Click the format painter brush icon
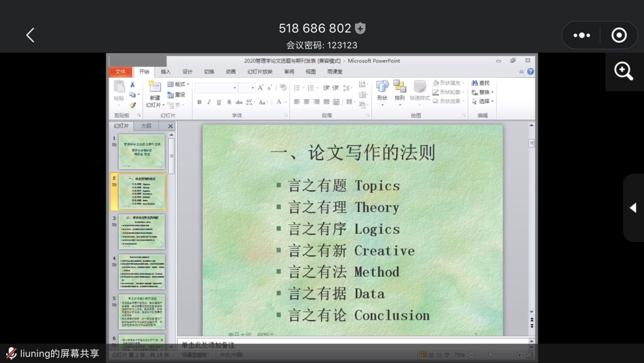 [x=132, y=105]
